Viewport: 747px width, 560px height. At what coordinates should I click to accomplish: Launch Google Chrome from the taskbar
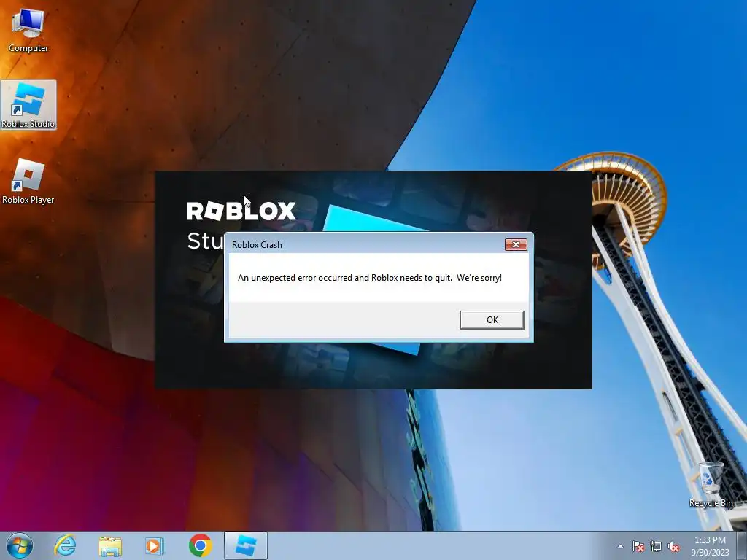coord(200,545)
